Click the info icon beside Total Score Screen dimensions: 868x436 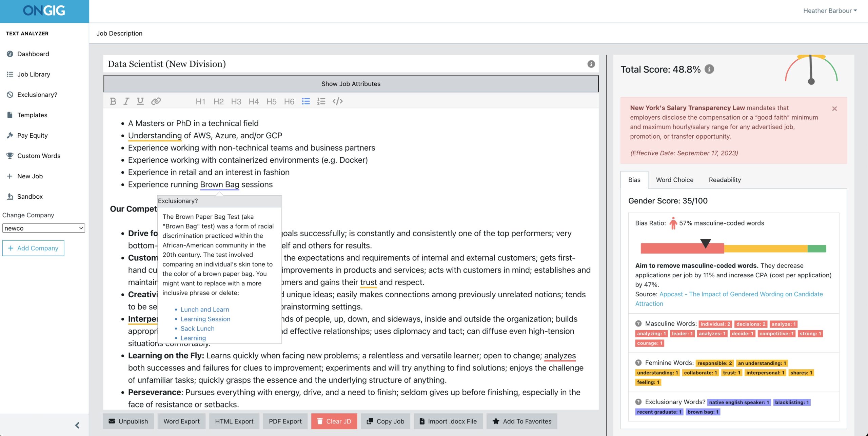709,69
